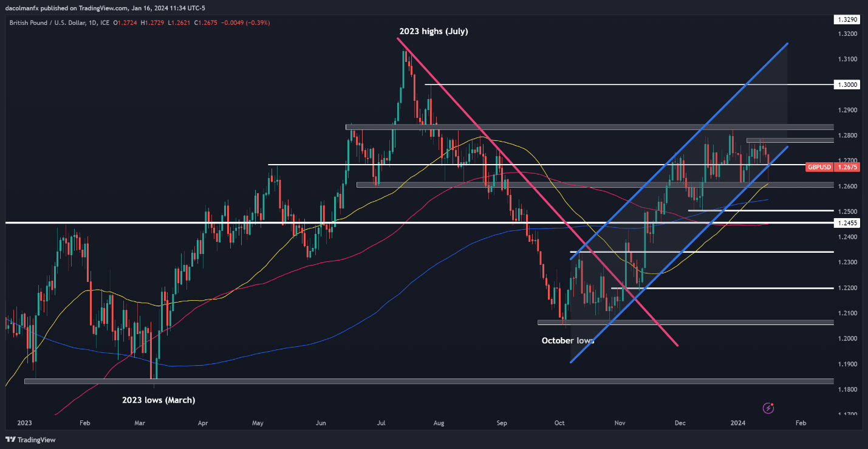Click the Mar label on the time axis

pos(140,422)
